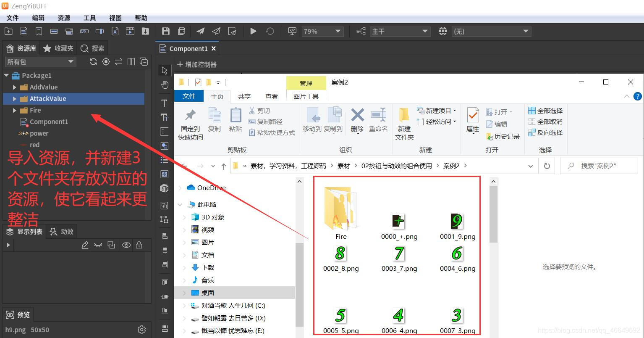Click 增加控制器 add controller button
644x338 pixels.
pyautogui.click(x=197, y=64)
